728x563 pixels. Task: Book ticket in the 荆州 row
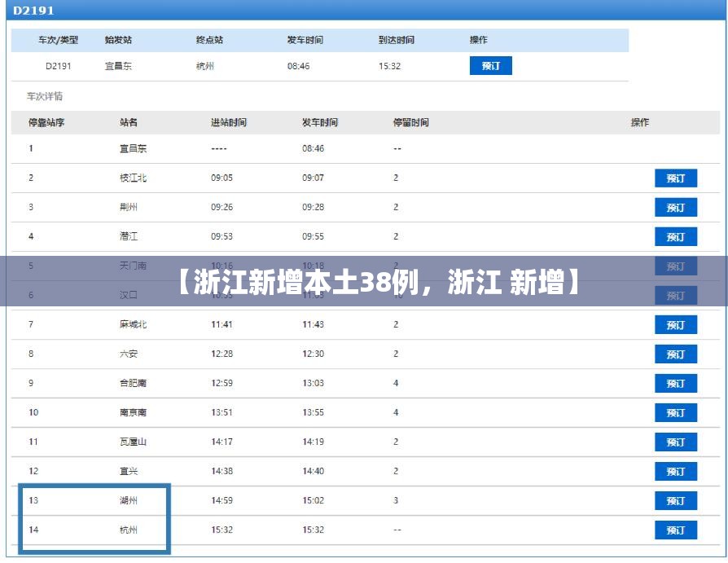(676, 208)
